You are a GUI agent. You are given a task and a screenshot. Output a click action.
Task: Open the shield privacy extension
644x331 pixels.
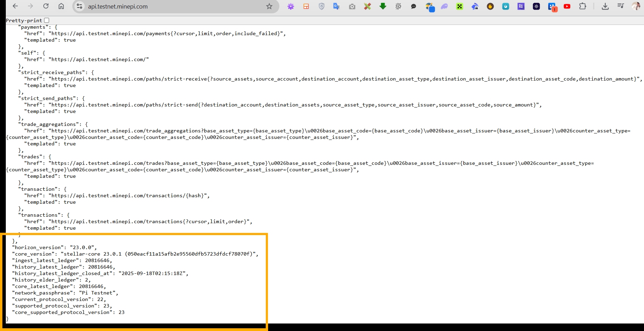(x=321, y=6)
